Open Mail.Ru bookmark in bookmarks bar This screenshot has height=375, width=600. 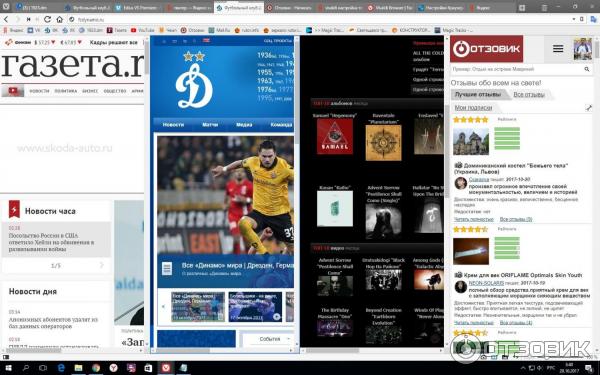pyautogui.click(x=219, y=30)
